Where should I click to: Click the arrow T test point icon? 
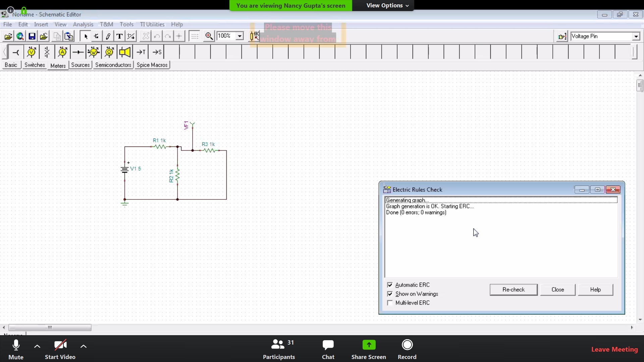tap(141, 52)
